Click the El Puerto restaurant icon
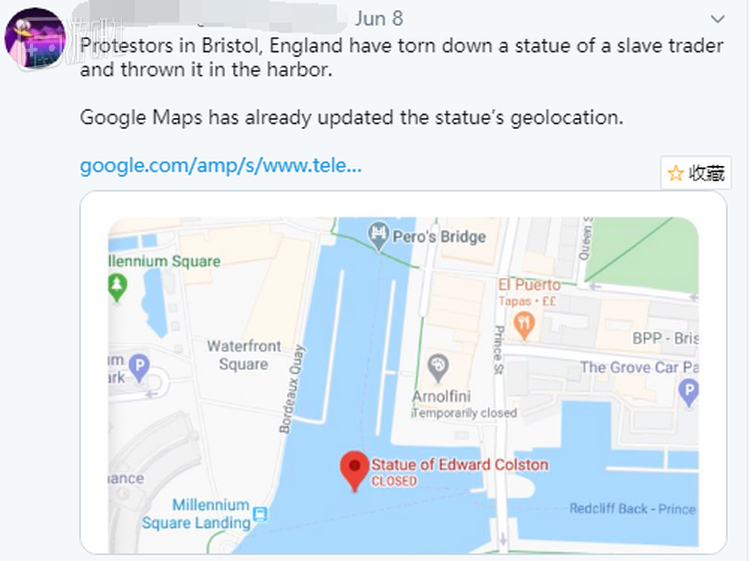Image resolution: width=750 pixels, height=561 pixels. [524, 324]
